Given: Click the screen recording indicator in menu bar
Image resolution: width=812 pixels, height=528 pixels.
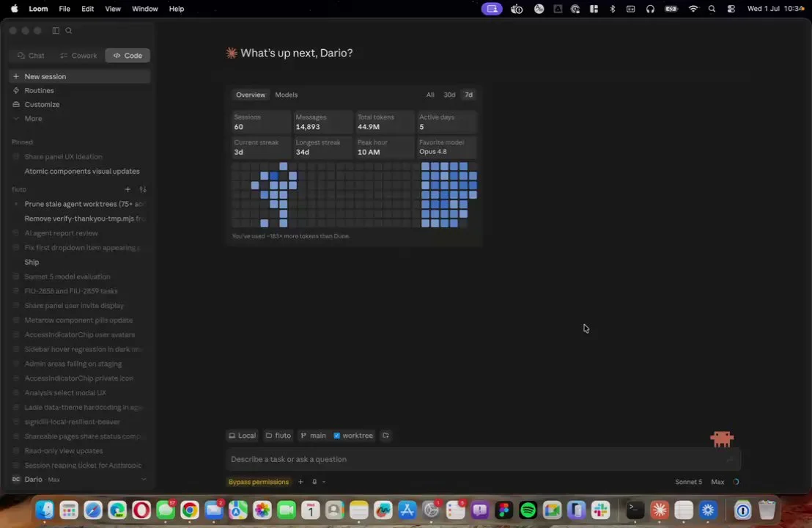Looking at the screenshot, I should 492,9.
